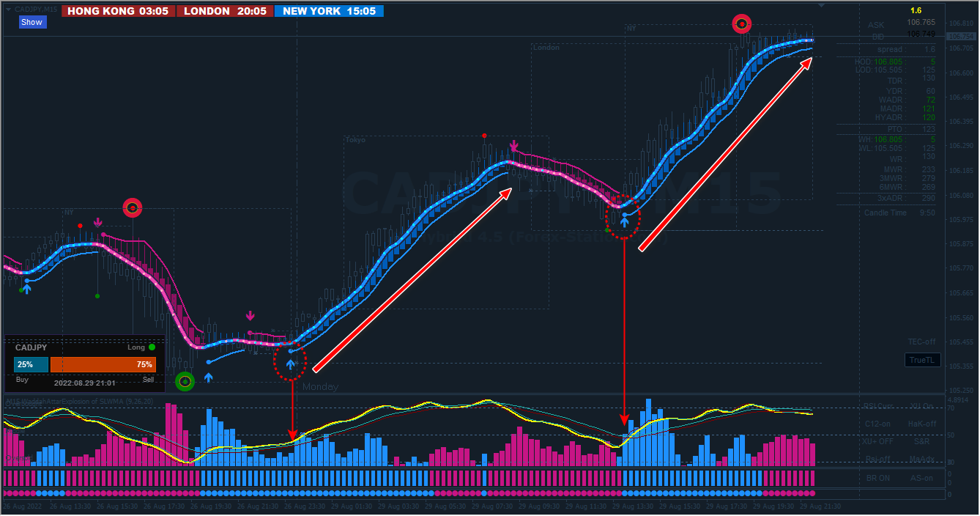Click the magenta down arrow near 29 Aug 07:30

[x=514, y=147]
